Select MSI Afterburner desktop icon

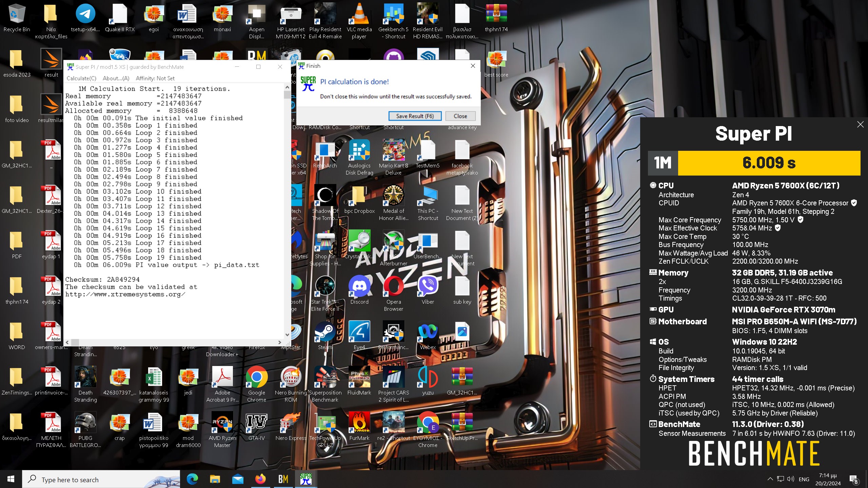(393, 248)
